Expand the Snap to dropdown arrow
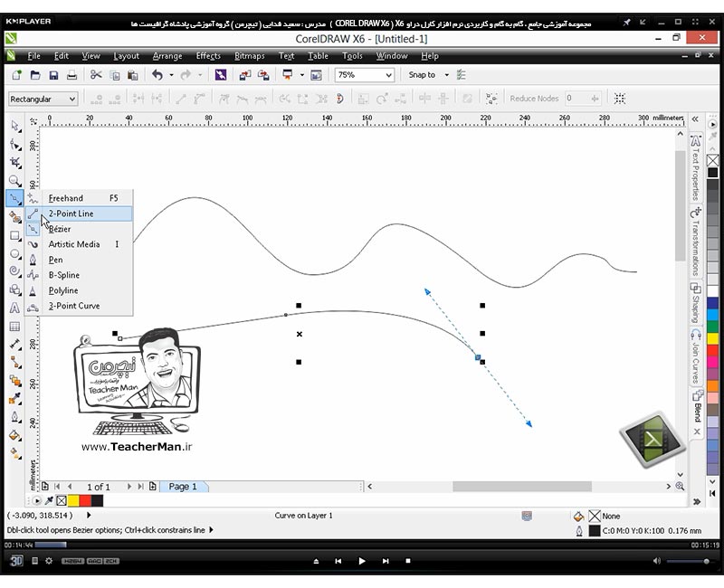Screen dimensions: 724x588 coord(446,75)
